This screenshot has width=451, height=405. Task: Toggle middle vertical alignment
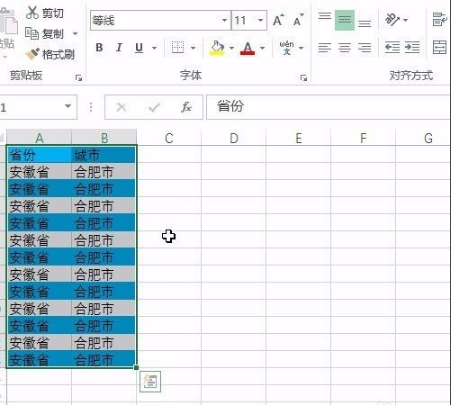[x=345, y=20]
